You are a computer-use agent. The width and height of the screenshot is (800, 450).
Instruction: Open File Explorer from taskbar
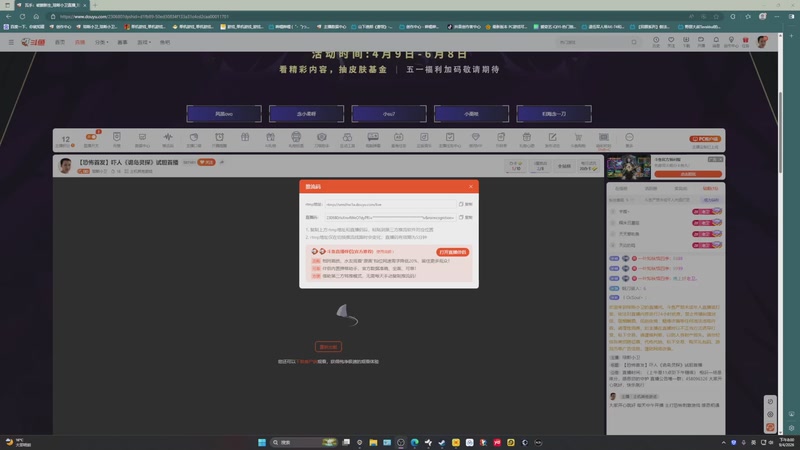pyautogui.click(x=373, y=442)
